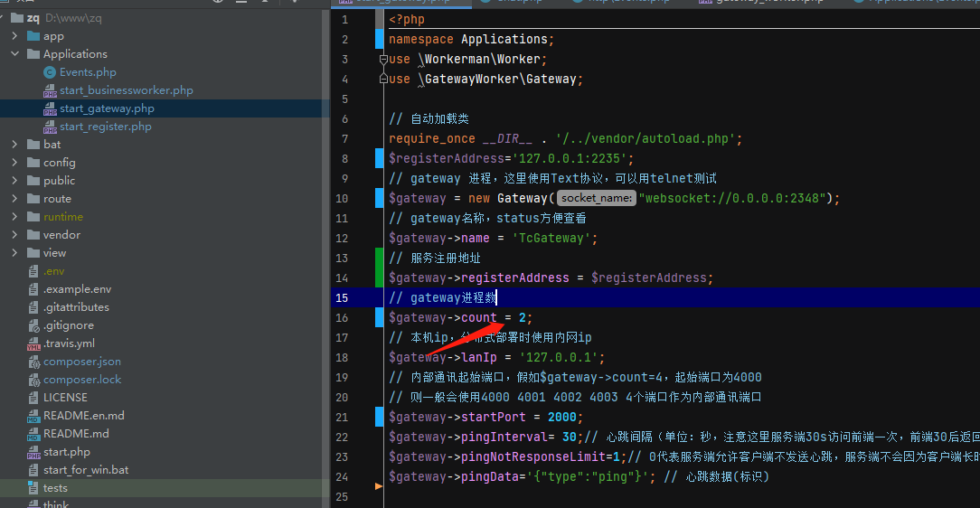This screenshot has width=980, height=508.
Task: Click the Events.php class file icon
Action: coord(50,72)
